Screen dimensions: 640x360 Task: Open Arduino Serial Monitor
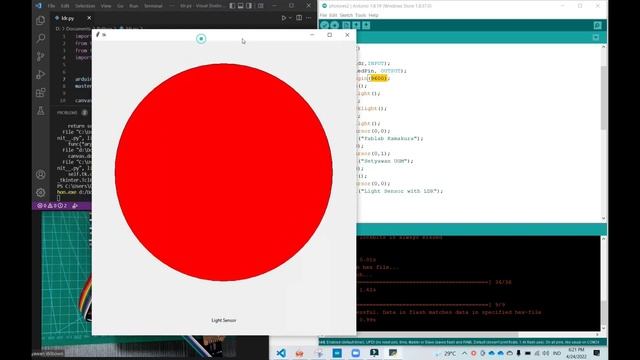[598, 25]
